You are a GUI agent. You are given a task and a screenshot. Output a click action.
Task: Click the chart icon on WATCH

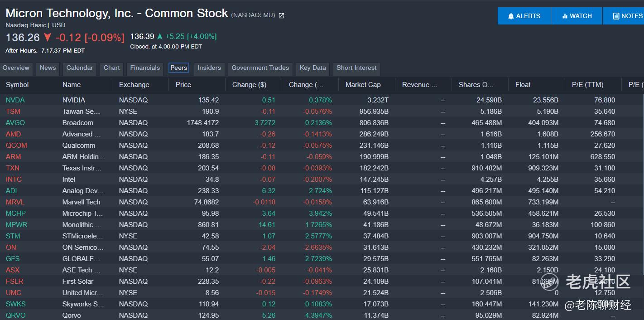[x=565, y=16]
